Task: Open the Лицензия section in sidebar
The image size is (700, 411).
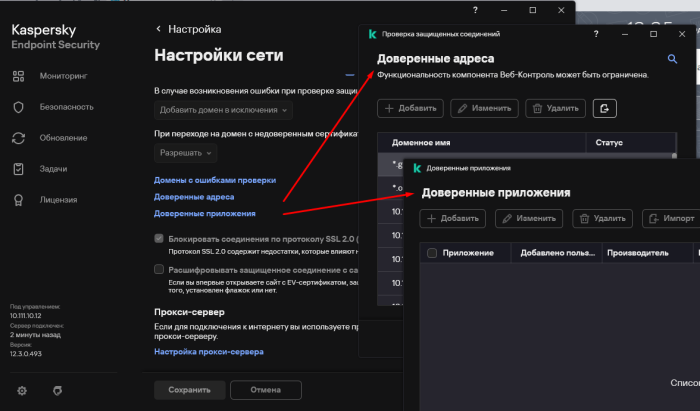Action: click(58, 200)
